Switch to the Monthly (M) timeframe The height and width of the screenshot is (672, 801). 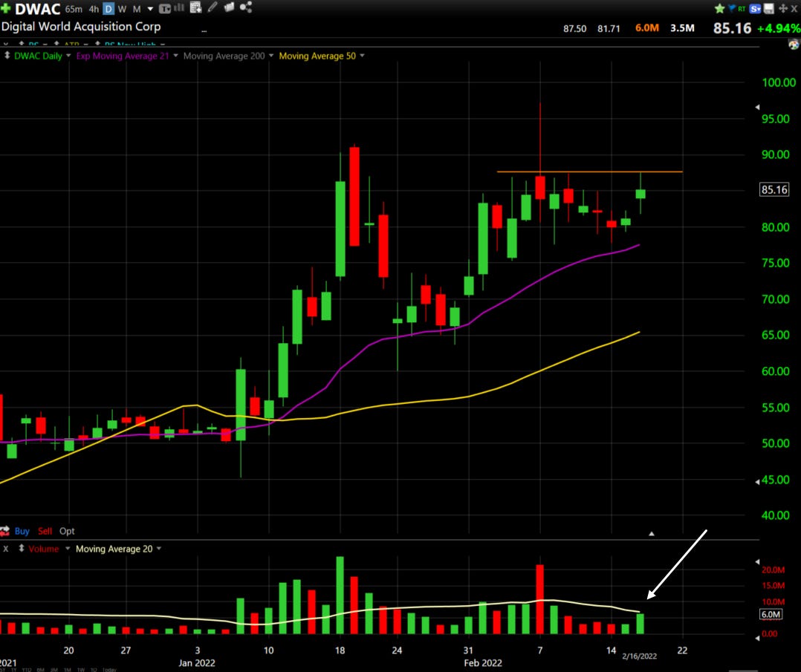tap(137, 9)
